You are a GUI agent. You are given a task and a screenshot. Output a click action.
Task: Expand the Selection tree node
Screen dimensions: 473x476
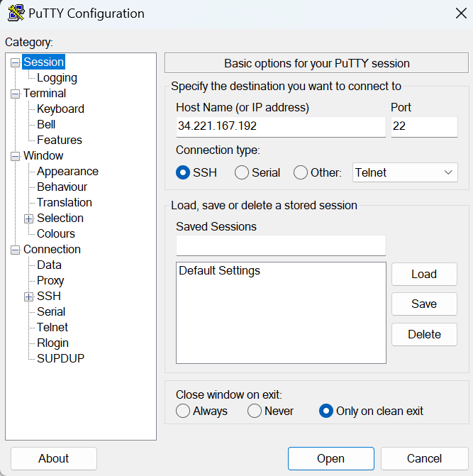(29, 218)
